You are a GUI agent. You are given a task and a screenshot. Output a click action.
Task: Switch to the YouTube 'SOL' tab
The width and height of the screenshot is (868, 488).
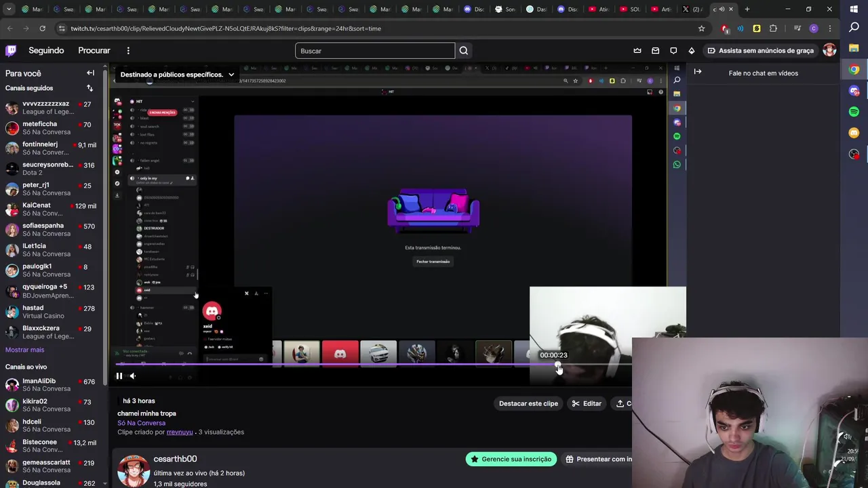[x=629, y=9]
